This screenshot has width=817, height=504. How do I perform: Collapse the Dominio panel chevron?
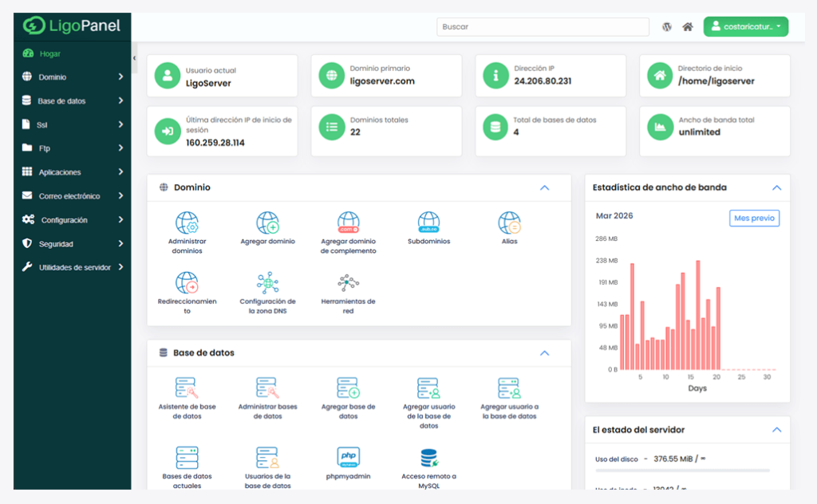coord(545,188)
